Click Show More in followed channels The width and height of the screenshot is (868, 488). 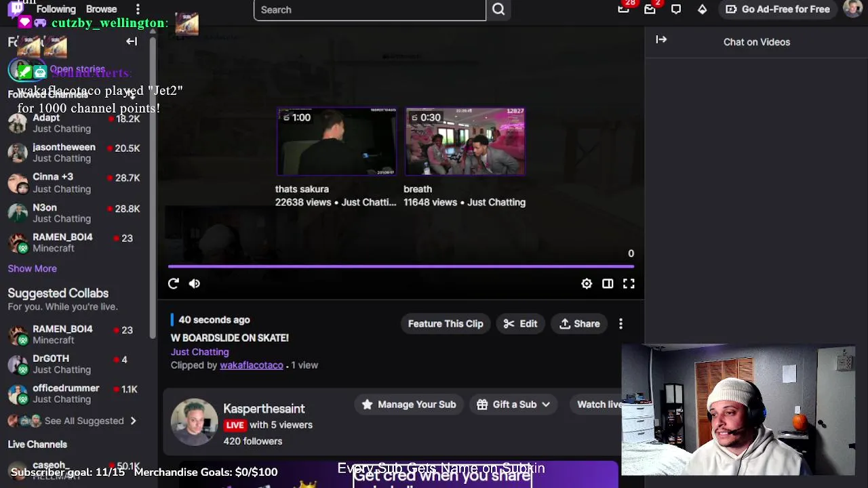32,268
